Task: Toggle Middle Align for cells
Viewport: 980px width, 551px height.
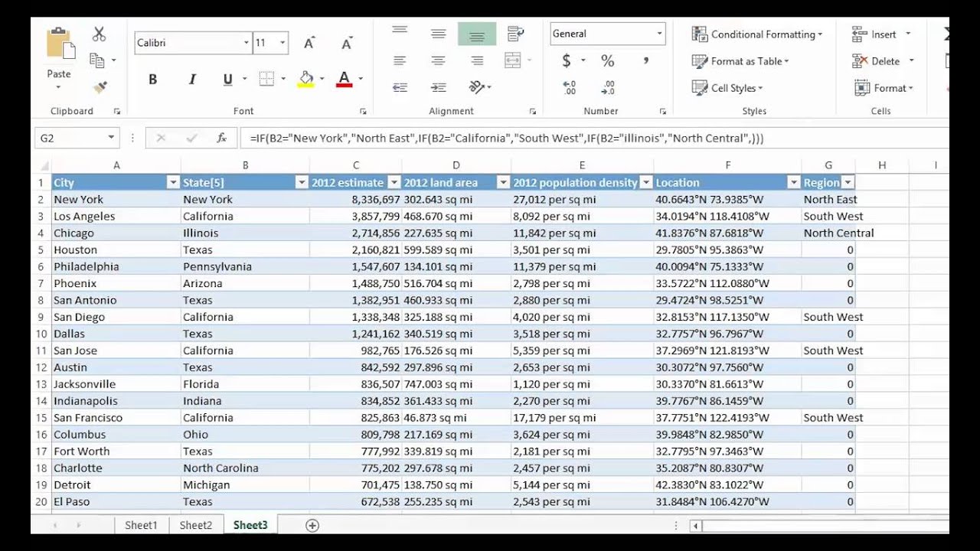Action: pyautogui.click(x=438, y=33)
